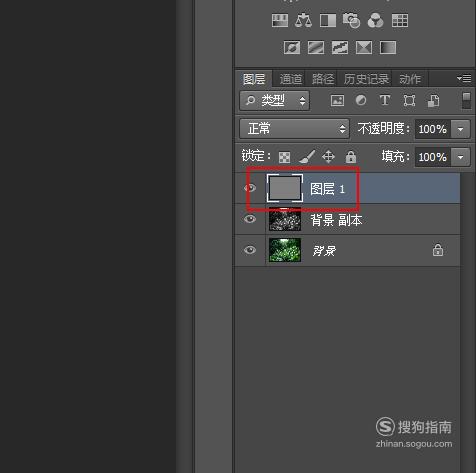Viewport: 476px width, 473px height.
Task: Lock layer position move icon
Action: click(328, 157)
